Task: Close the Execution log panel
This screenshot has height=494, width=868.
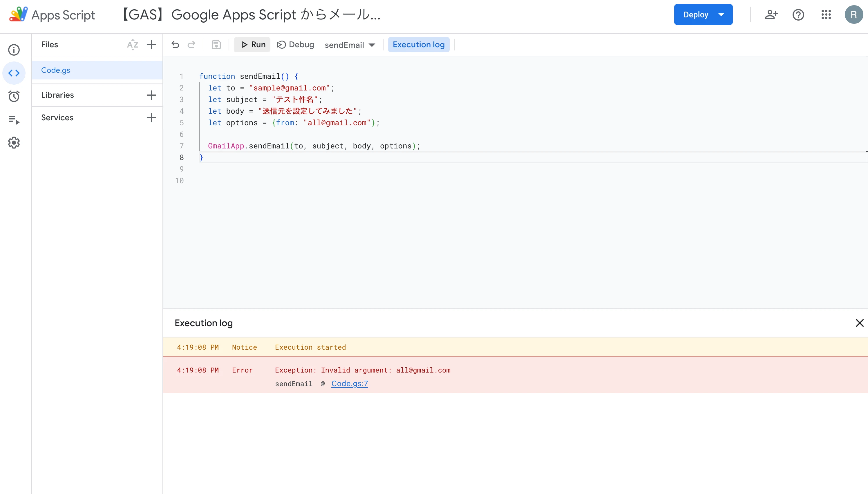Action: [860, 323]
